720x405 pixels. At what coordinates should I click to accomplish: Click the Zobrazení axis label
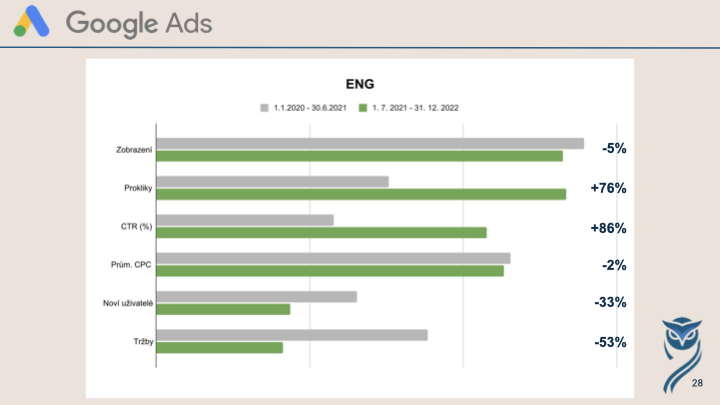[x=134, y=150]
